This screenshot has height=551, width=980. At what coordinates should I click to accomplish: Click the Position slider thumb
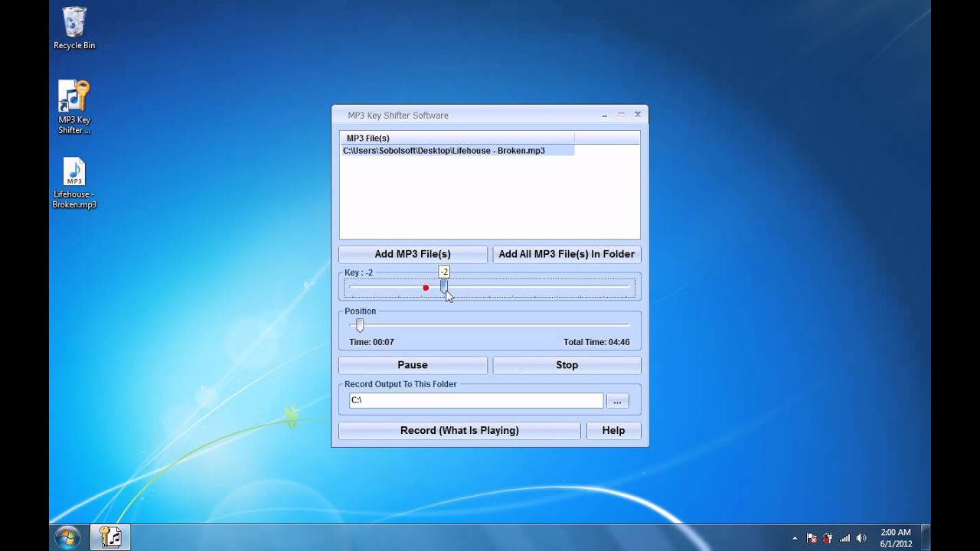pyautogui.click(x=360, y=325)
